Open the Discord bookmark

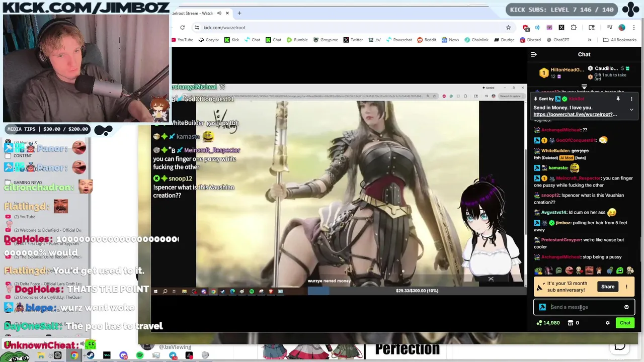tap(530, 40)
